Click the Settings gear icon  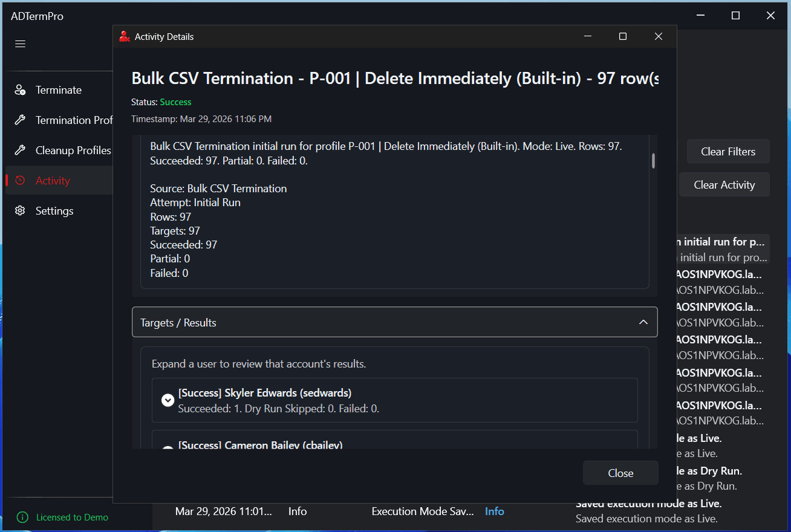click(x=20, y=211)
